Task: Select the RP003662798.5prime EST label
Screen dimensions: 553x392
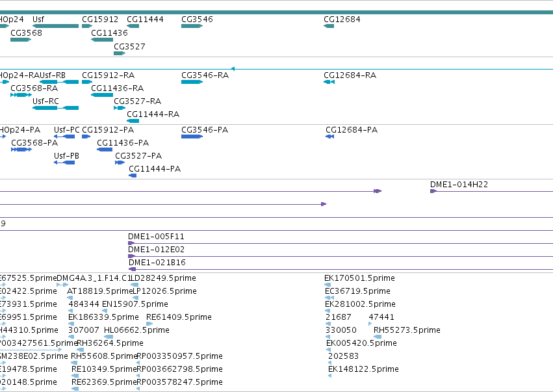Action: (x=179, y=369)
